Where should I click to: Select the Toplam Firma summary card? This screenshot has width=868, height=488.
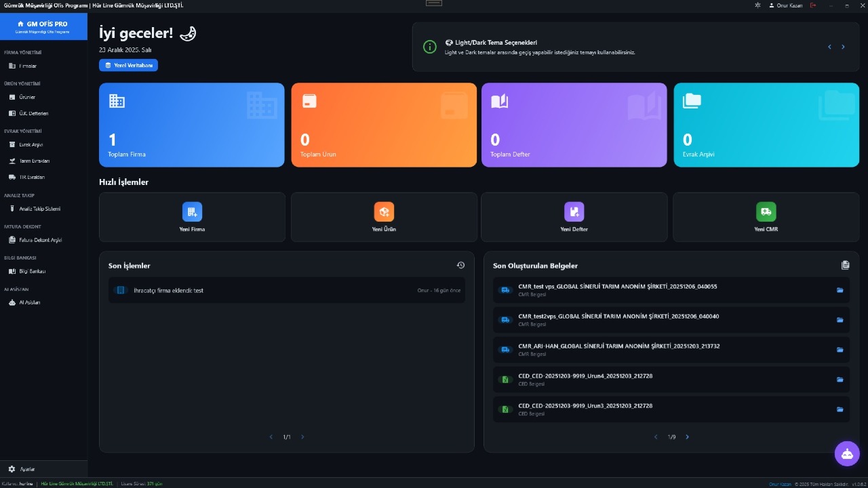[x=192, y=125]
